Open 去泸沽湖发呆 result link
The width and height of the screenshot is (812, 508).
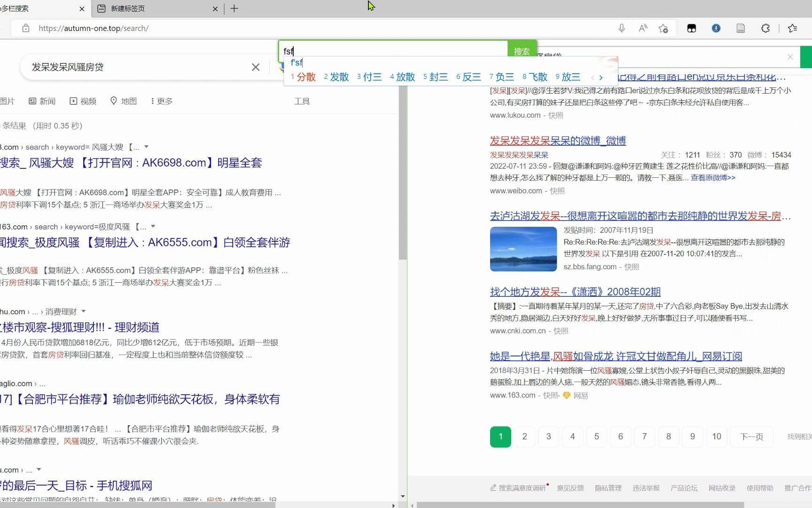(x=640, y=216)
